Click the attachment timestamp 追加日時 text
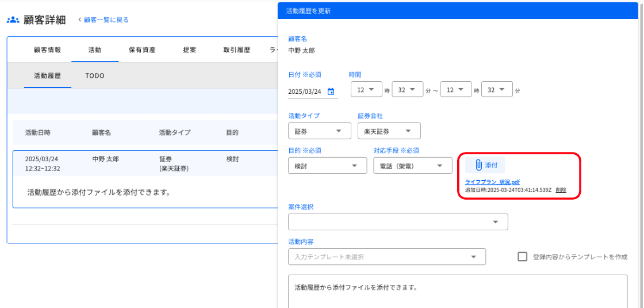The image size is (644, 308). coord(508,189)
